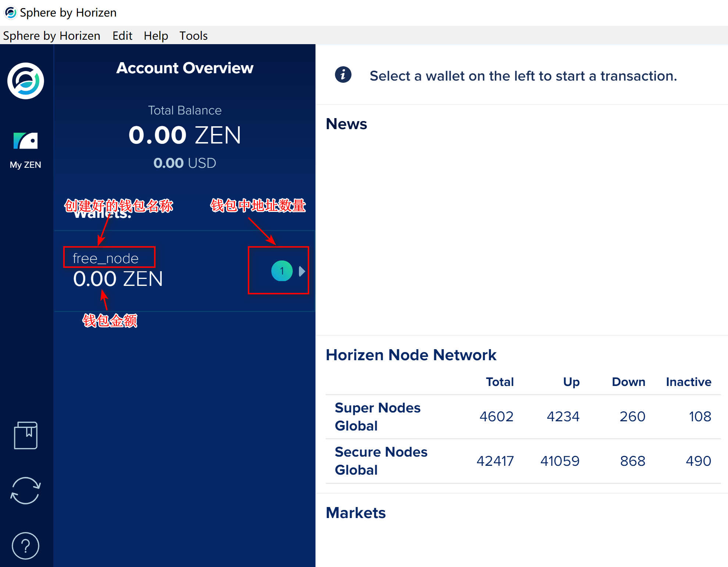Click the Secure Nodes Global row label
The image size is (728, 567).
point(381,461)
